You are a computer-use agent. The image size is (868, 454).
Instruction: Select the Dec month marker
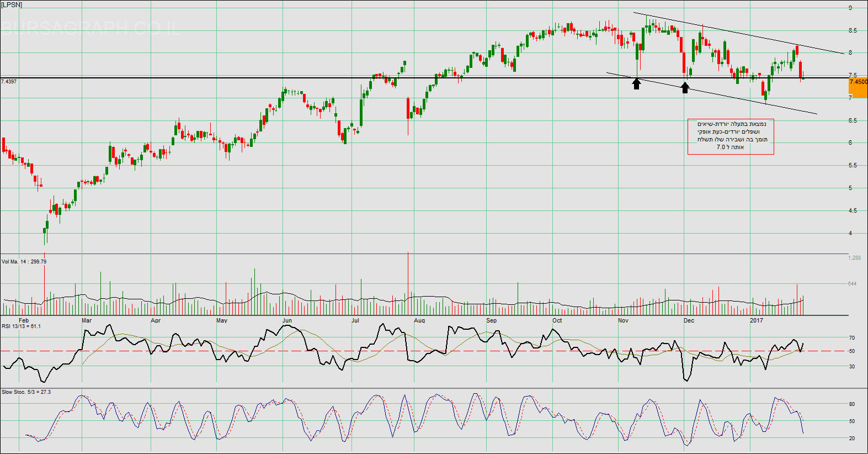689,320
